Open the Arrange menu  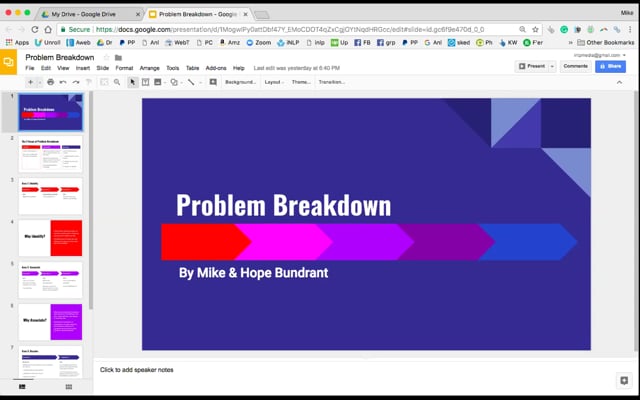point(150,68)
